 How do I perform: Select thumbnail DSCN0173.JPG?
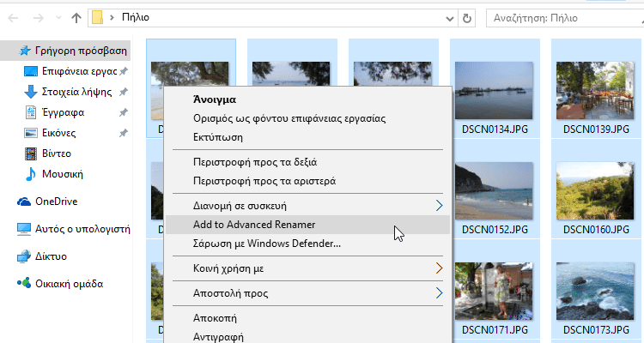click(x=595, y=291)
